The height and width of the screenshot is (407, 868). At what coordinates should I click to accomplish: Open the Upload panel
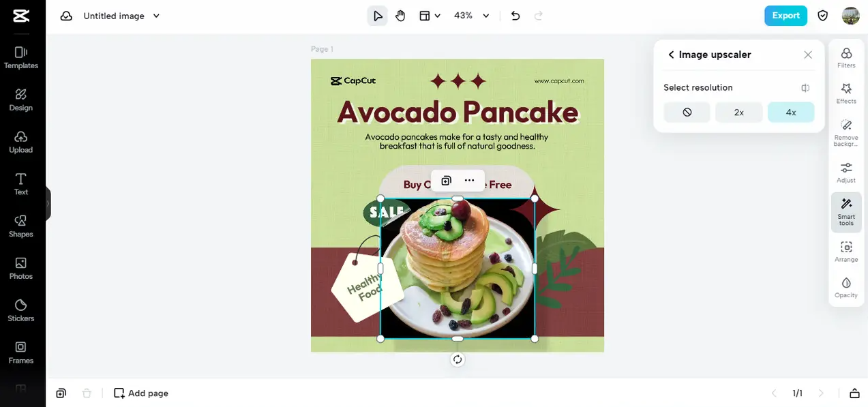21,142
